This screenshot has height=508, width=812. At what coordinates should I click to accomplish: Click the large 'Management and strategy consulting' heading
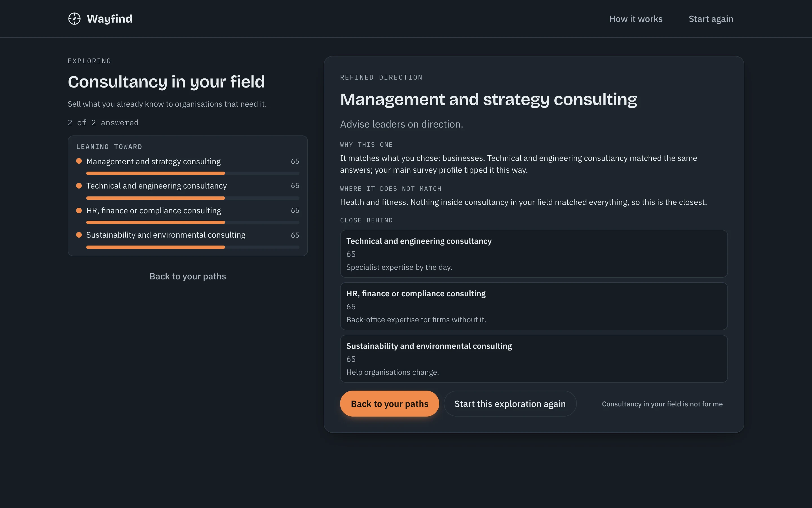(x=488, y=99)
